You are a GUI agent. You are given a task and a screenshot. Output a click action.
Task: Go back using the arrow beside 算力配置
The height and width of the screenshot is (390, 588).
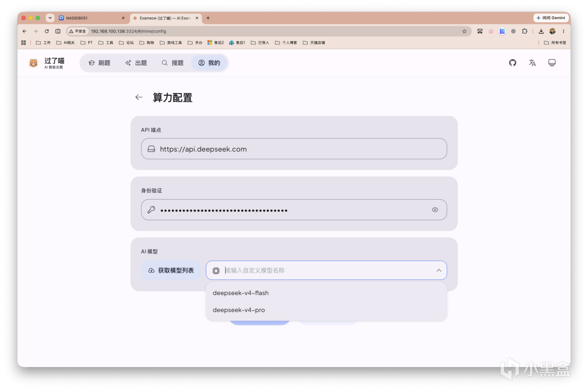point(139,97)
